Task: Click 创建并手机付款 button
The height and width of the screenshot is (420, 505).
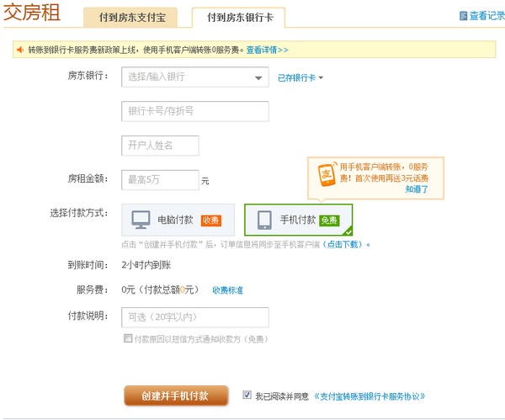Action: point(176,396)
